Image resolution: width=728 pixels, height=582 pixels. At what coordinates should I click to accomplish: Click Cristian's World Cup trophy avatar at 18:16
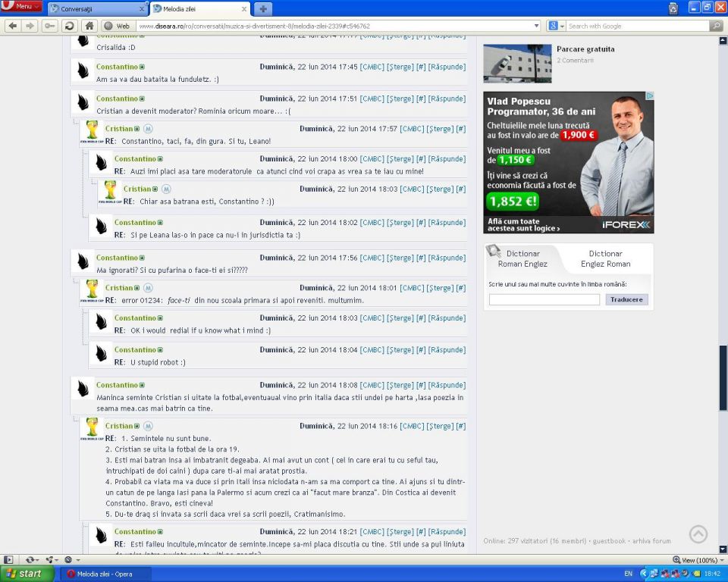click(x=92, y=427)
